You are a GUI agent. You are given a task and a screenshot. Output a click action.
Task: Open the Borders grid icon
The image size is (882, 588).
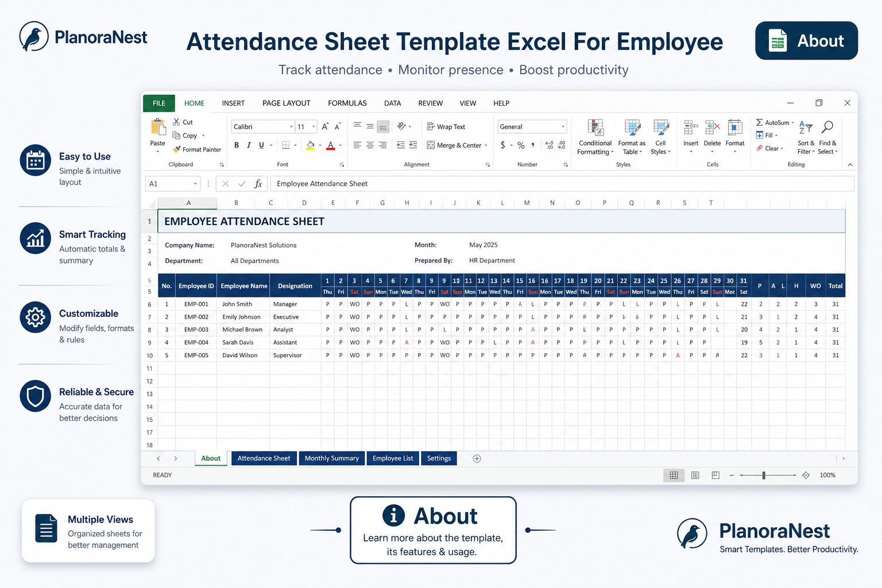(286, 145)
